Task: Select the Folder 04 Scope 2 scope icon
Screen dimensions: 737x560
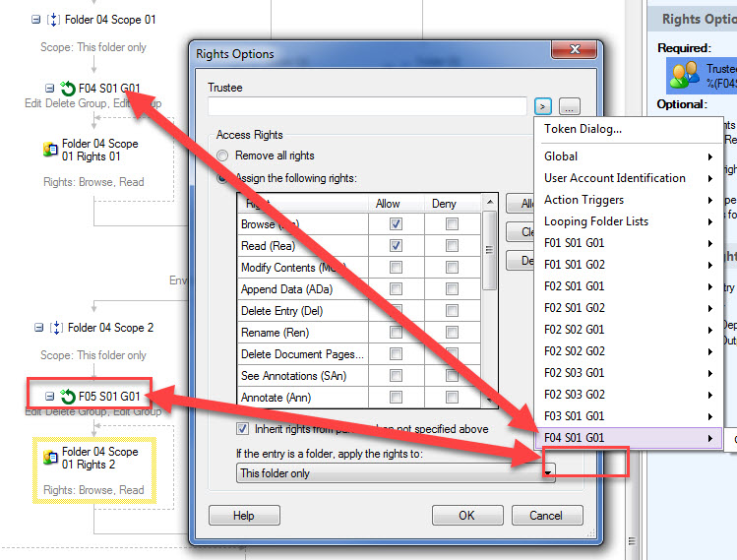Action: tap(56, 328)
